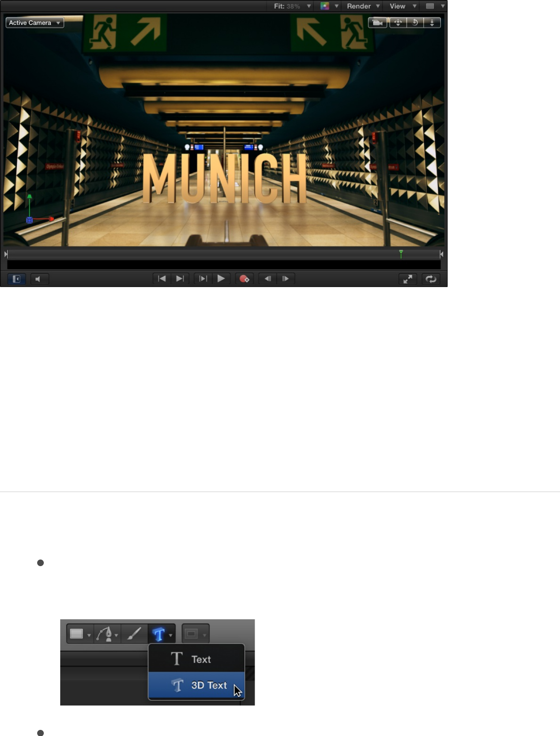Viewport: 560px width, 736px height.
Task: Click the MUNICH 3D text in canvas
Action: click(x=224, y=179)
